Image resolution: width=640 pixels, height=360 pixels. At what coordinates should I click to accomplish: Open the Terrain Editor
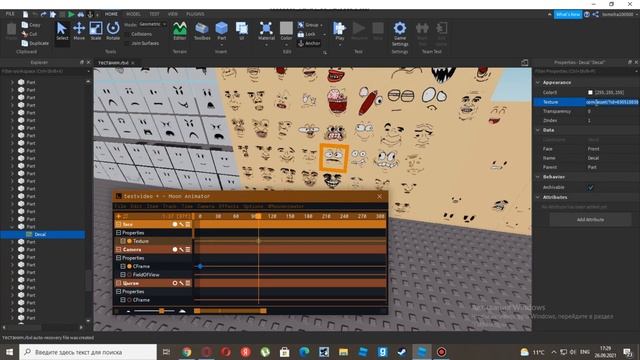pos(180,31)
